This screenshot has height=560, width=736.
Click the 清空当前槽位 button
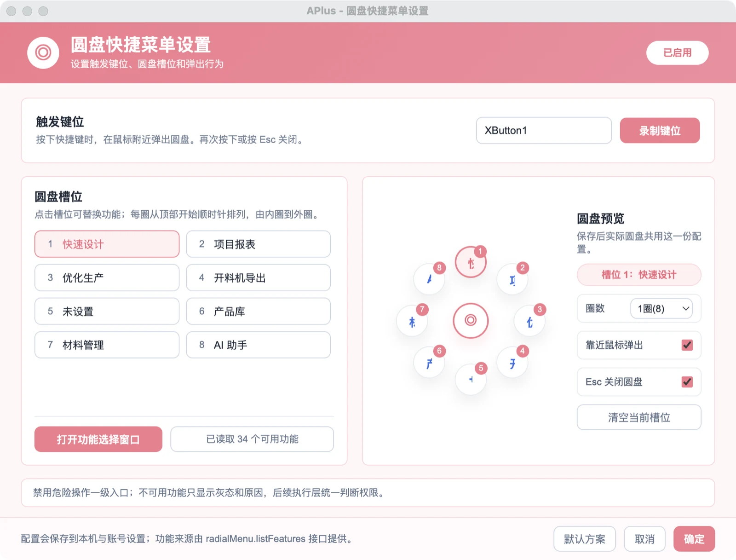tap(639, 417)
